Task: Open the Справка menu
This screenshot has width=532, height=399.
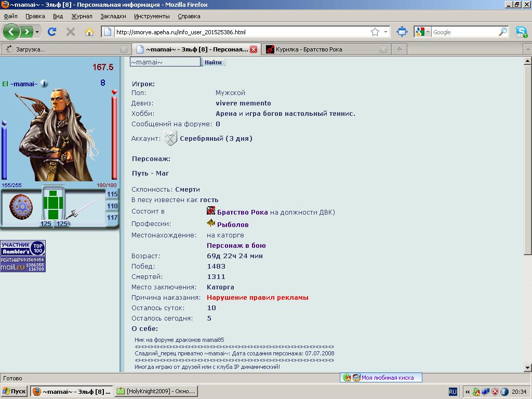Action: pos(189,16)
